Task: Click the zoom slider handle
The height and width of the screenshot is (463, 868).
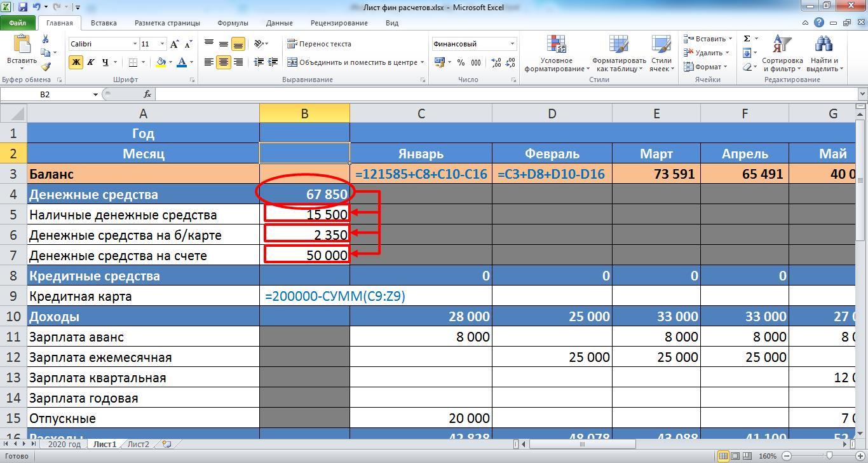Action: point(829,456)
